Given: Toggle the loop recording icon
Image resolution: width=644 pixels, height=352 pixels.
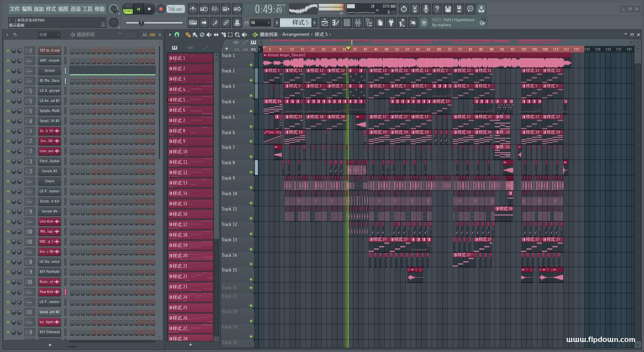Looking at the screenshot, I should [237, 9].
